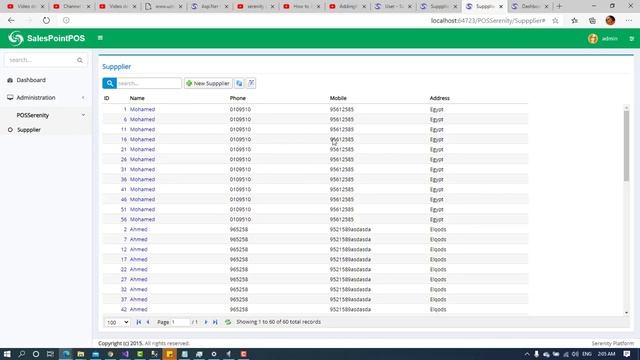
Task: Sort by the Mobile column header
Action: (338, 98)
